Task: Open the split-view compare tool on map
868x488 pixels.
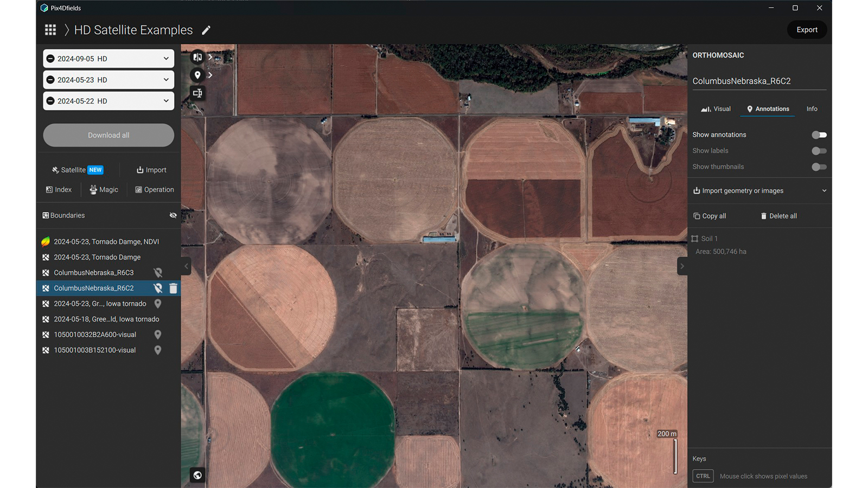Action: point(197,57)
